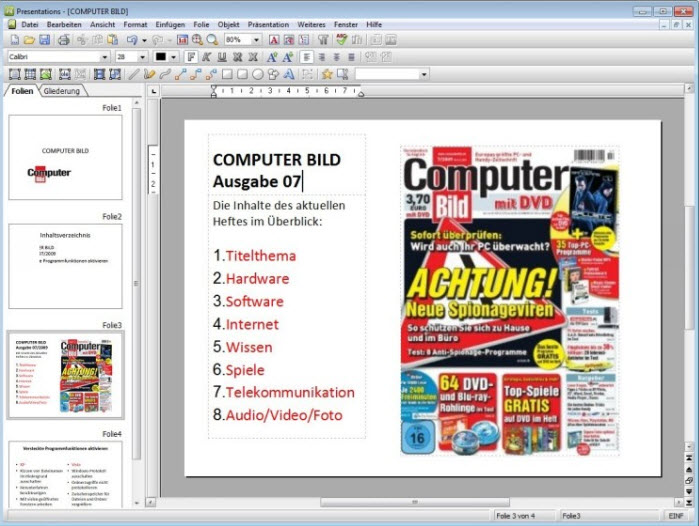Insert a text frame from the objects toolbar
The width and height of the screenshot is (699, 526).
pyautogui.click(x=15, y=74)
